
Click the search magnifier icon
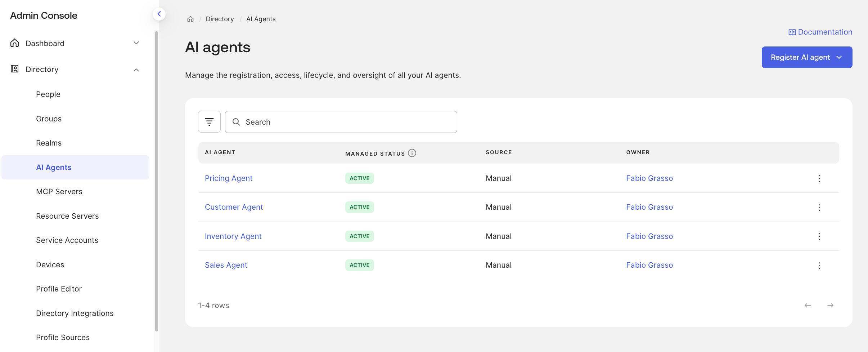(237, 122)
